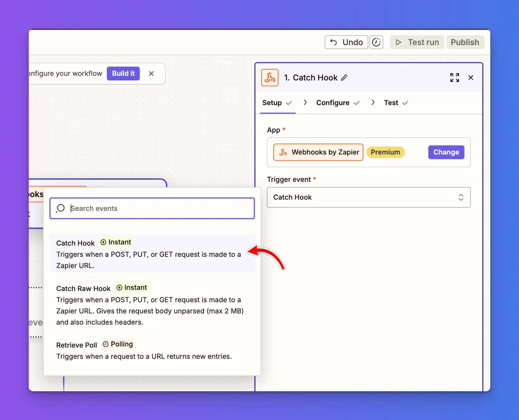Click the Undo button
The width and height of the screenshot is (519, 420).
(x=346, y=42)
